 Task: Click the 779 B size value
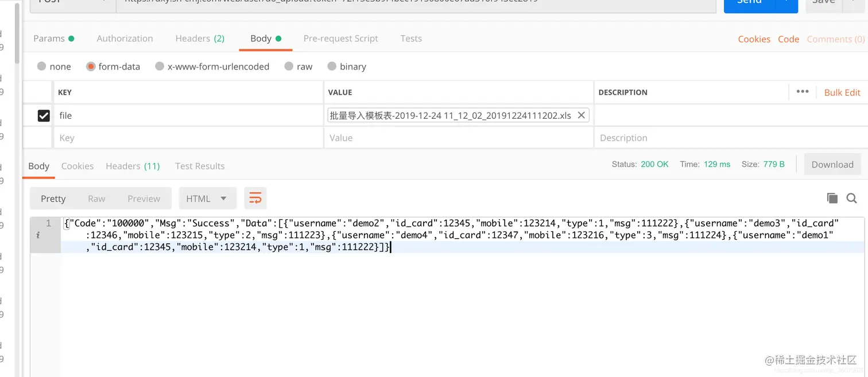pyautogui.click(x=774, y=164)
